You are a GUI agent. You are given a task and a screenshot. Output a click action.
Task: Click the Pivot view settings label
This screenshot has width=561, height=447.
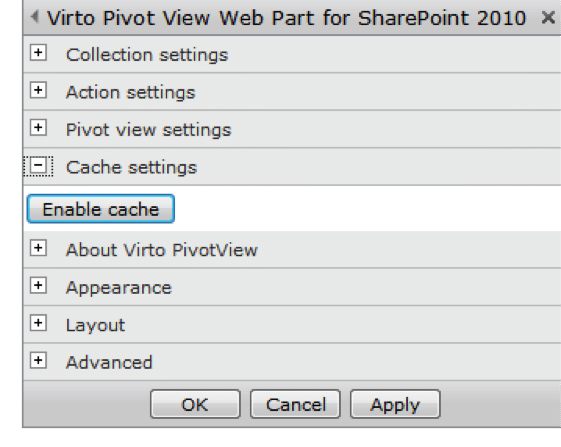(x=148, y=130)
